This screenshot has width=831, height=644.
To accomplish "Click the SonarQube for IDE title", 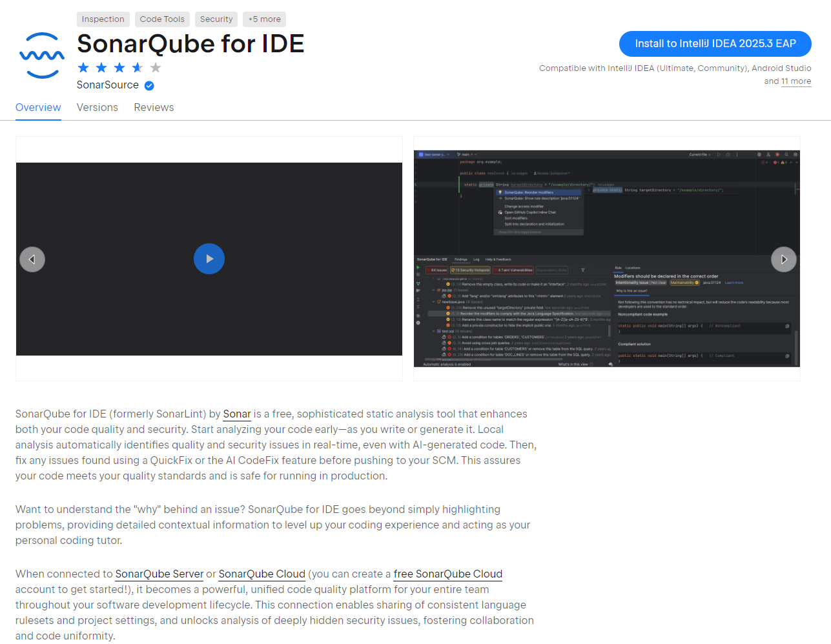I will pyautogui.click(x=190, y=44).
